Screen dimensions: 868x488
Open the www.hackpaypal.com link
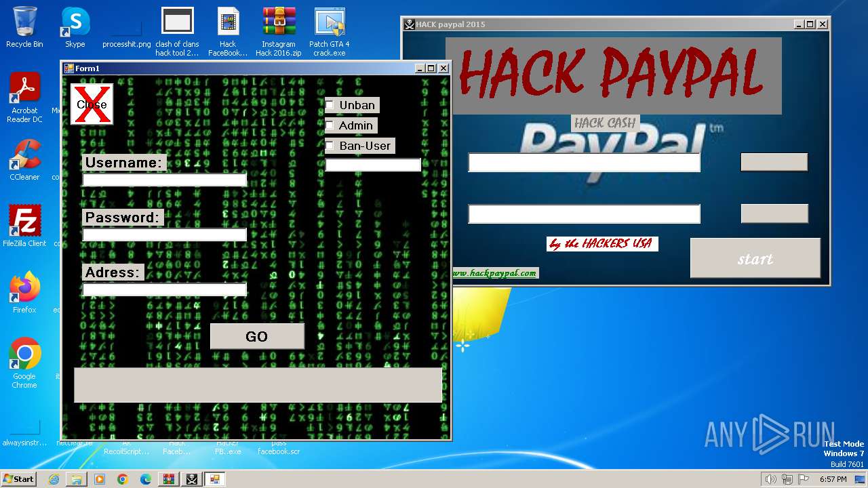tap(495, 273)
